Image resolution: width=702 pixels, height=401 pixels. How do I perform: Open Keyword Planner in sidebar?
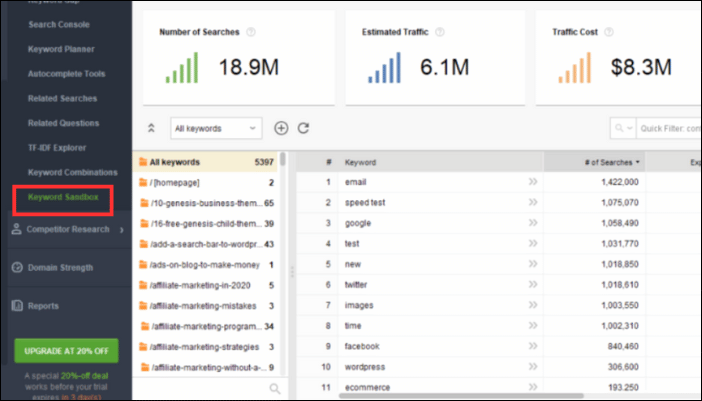pos(61,49)
